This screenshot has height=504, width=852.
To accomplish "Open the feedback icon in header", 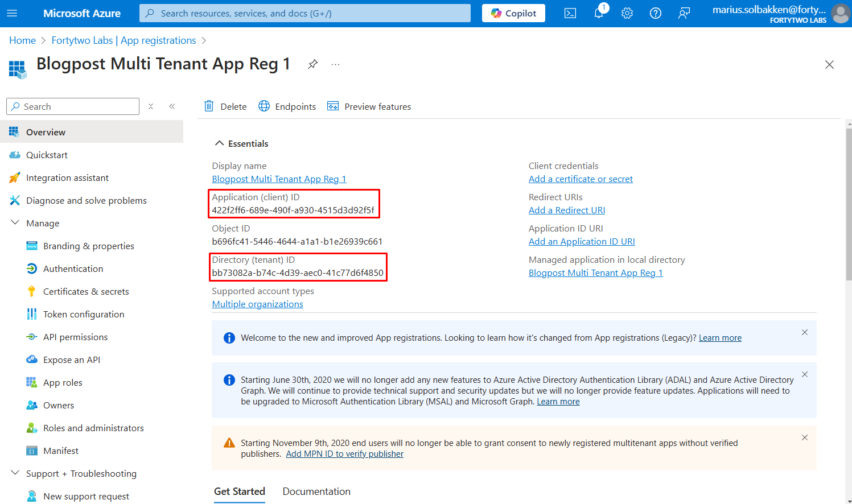I will point(684,13).
